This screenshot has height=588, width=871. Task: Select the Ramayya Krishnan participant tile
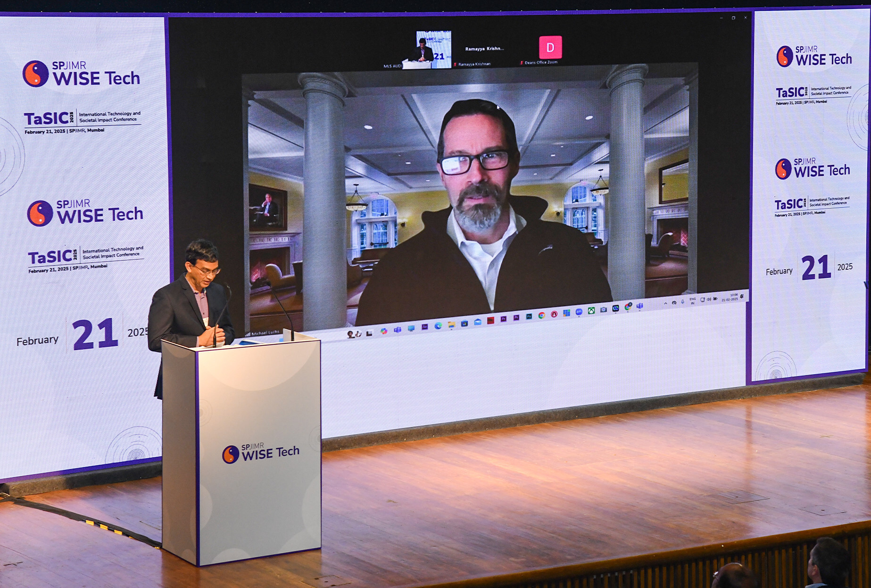(x=484, y=50)
